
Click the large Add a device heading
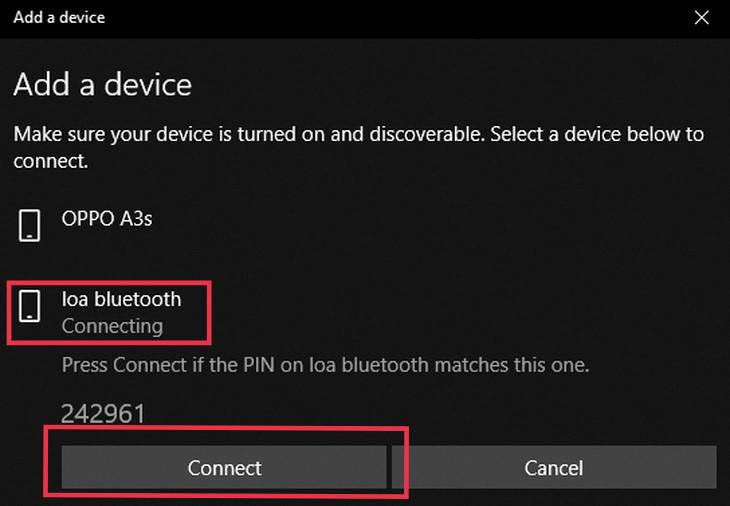click(x=102, y=84)
